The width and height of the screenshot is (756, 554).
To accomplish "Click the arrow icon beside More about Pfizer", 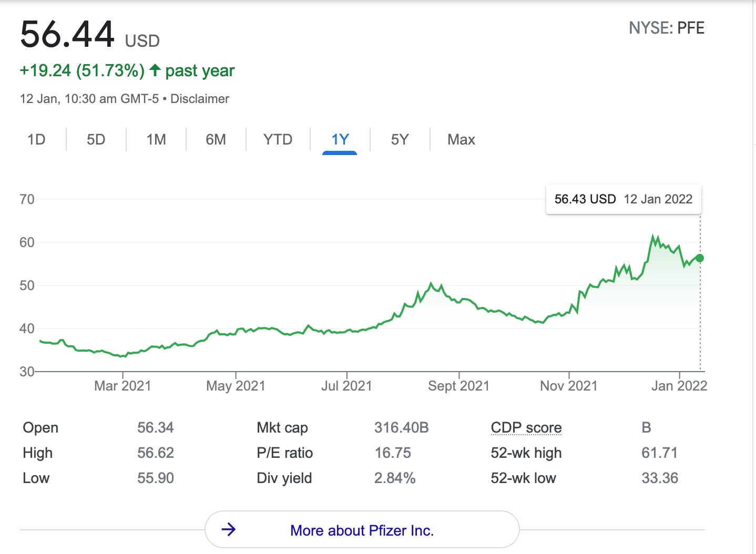I will [229, 529].
